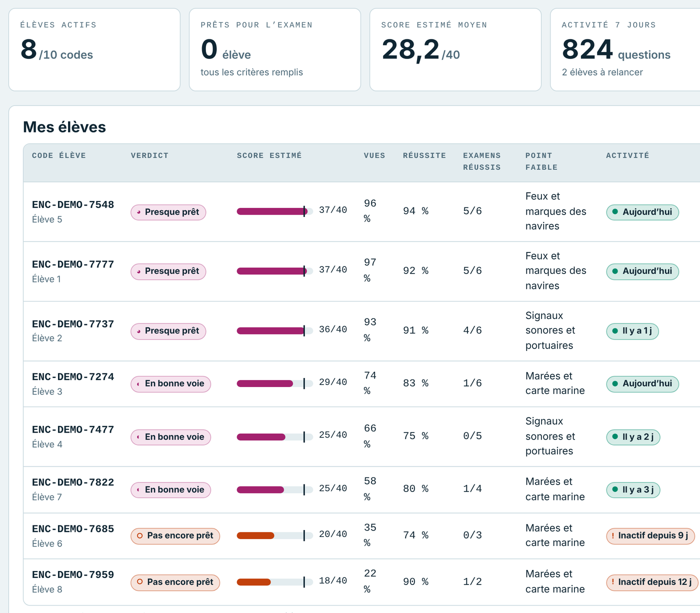This screenshot has height=613, width=700.
Task: Click the "Il y a 3 j" activity badge
Action: pos(633,490)
